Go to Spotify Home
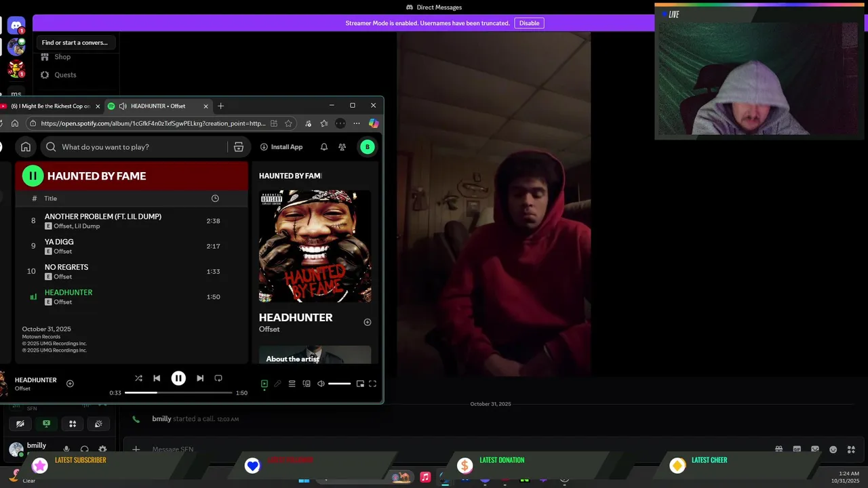This screenshot has height=488, width=868. 26,146
